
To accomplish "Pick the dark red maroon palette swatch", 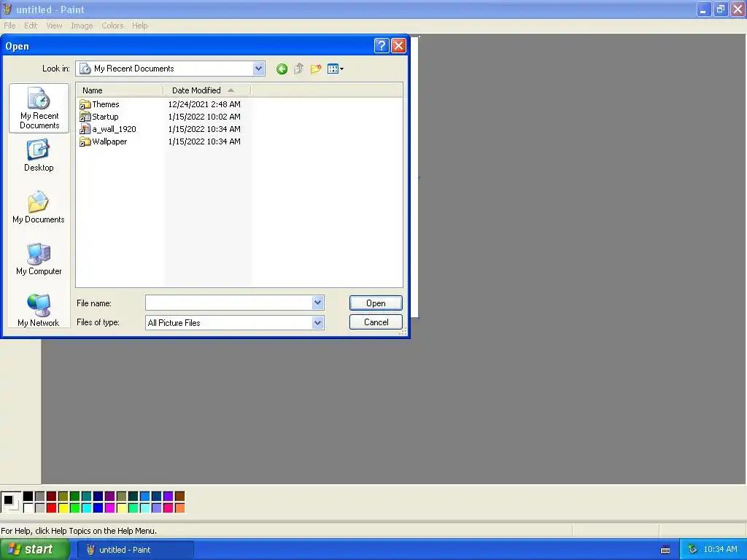I will (x=52, y=496).
